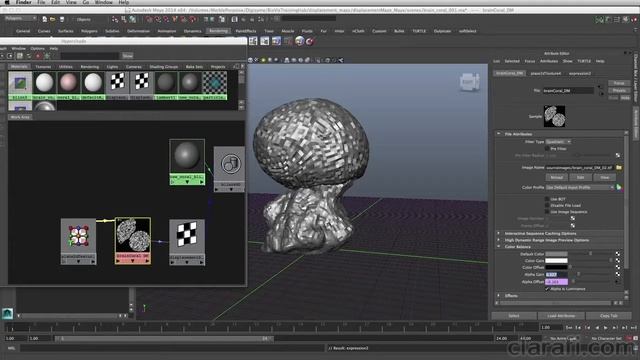This screenshot has height=360, width=640.
Task: Select the place2dTexture node in work area
Action: pyautogui.click(x=78, y=241)
